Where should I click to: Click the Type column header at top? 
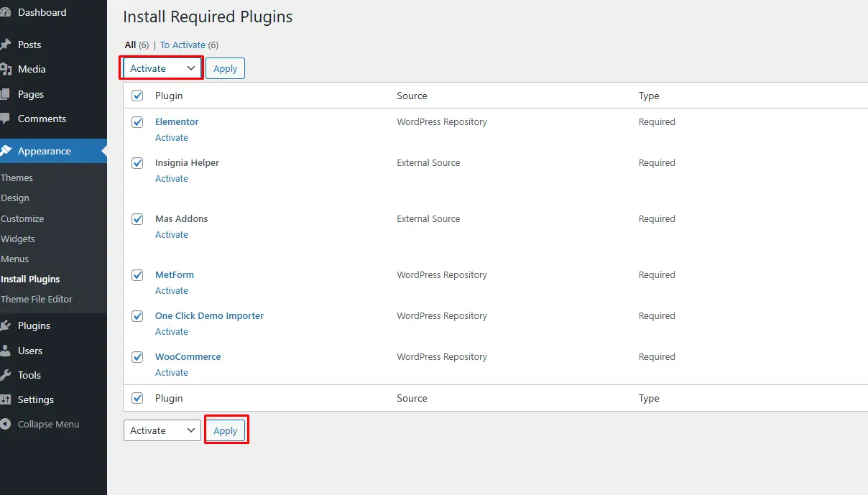coord(649,96)
